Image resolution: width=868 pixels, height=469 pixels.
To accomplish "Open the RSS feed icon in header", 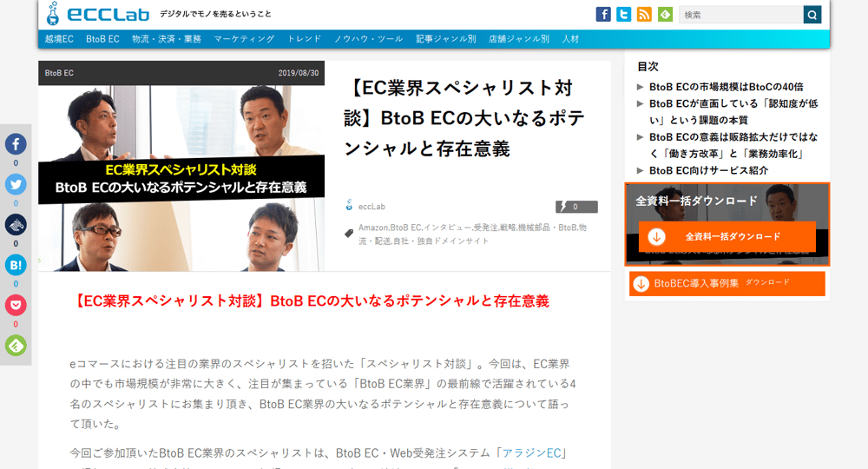I will (644, 14).
